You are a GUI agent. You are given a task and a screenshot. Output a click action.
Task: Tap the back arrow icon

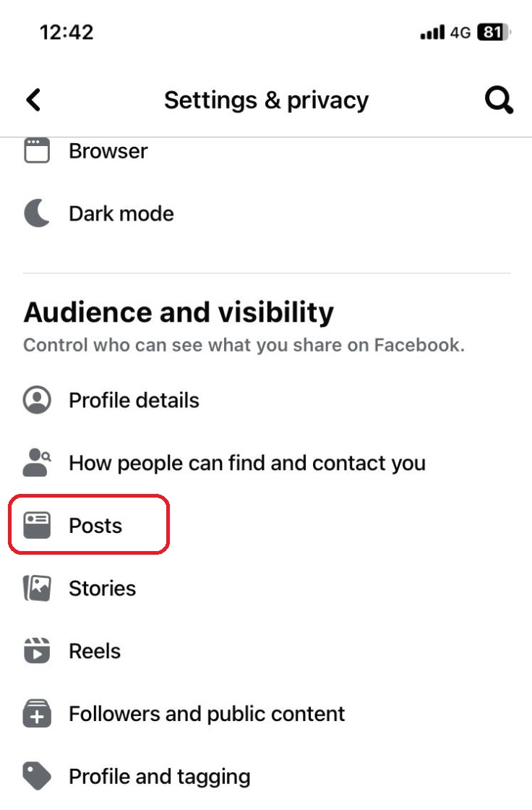(x=33, y=100)
